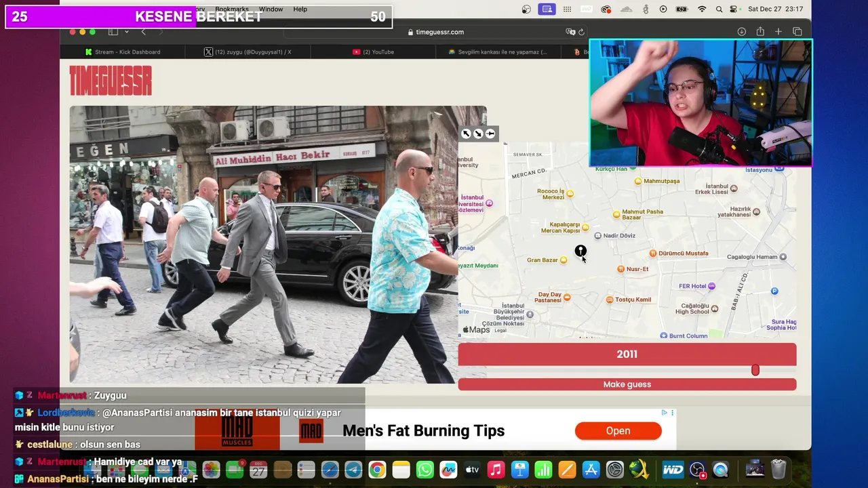This screenshot has width=868, height=488.
Task: Open the Help menu
Action: pyautogui.click(x=300, y=9)
